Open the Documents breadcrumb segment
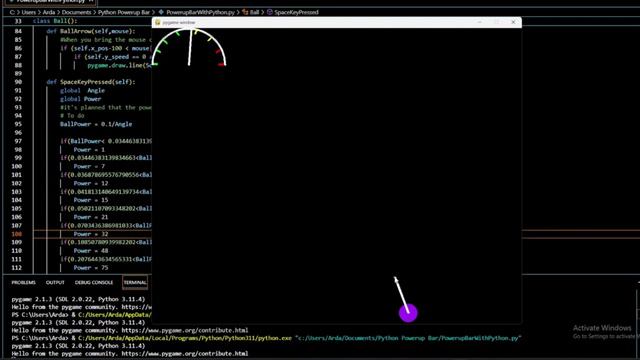The height and width of the screenshot is (360, 640). [x=76, y=12]
